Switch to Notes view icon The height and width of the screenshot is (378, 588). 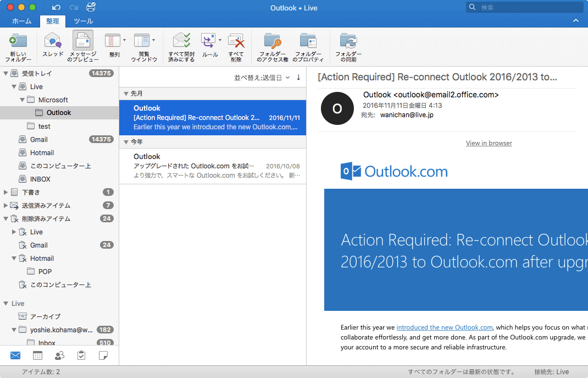(x=103, y=355)
